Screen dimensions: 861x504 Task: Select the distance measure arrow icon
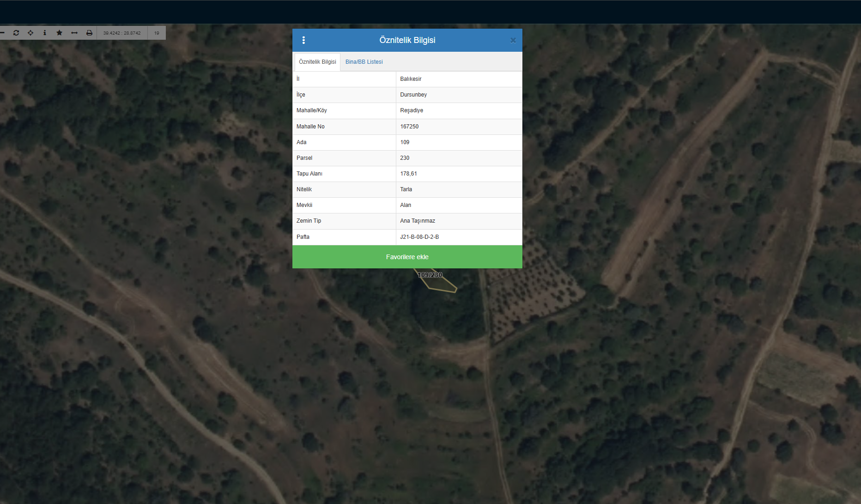74,33
